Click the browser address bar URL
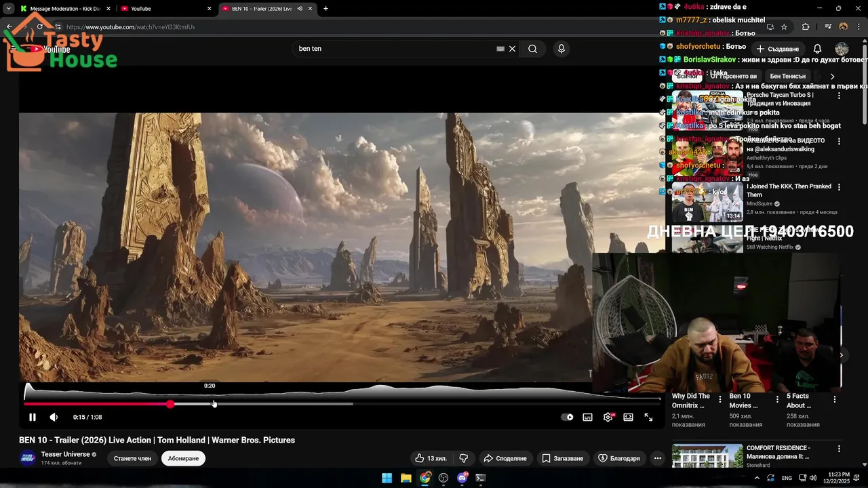 pyautogui.click(x=131, y=27)
